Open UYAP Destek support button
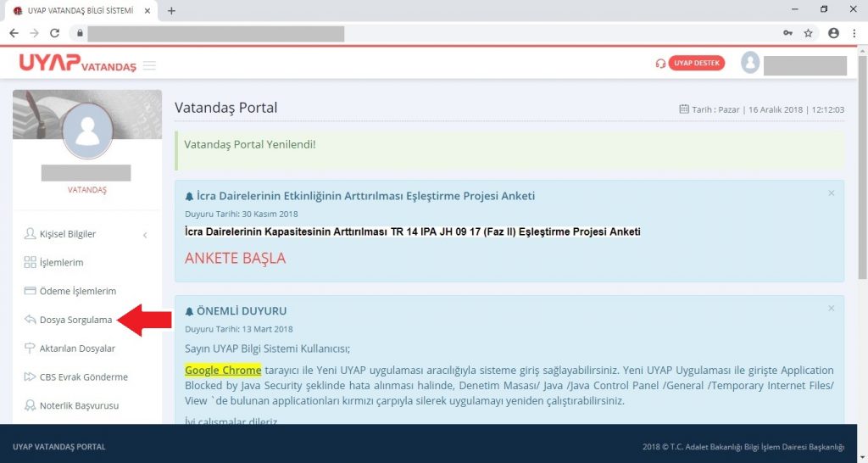Viewport: 868px width, 463px height. (x=696, y=64)
